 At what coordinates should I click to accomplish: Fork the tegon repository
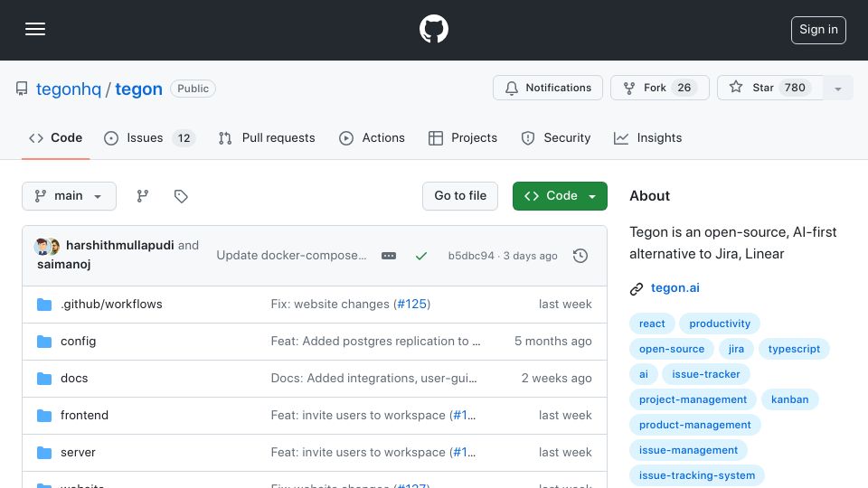(x=660, y=88)
